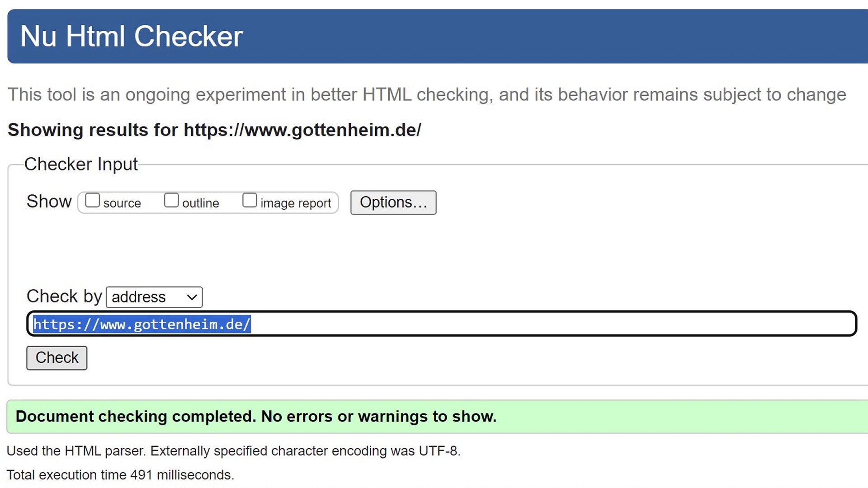Click the Show label before checkboxes
The height and width of the screenshot is (488, 868).
[49, 202]
